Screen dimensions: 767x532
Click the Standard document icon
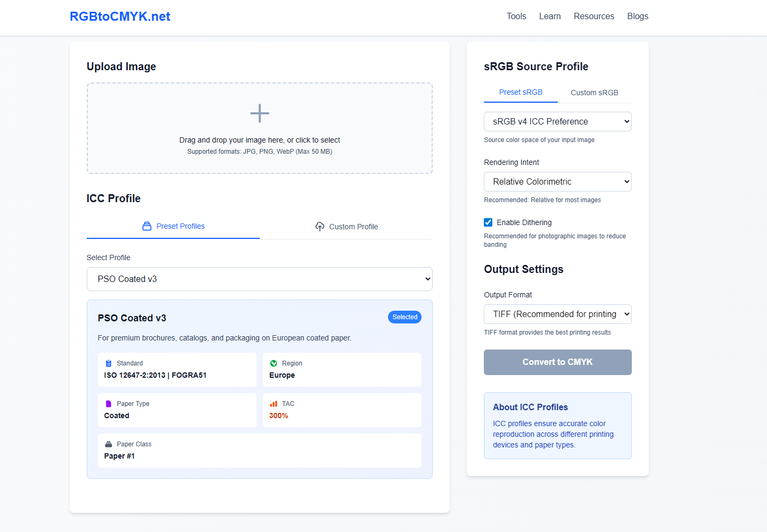point(109,363)
